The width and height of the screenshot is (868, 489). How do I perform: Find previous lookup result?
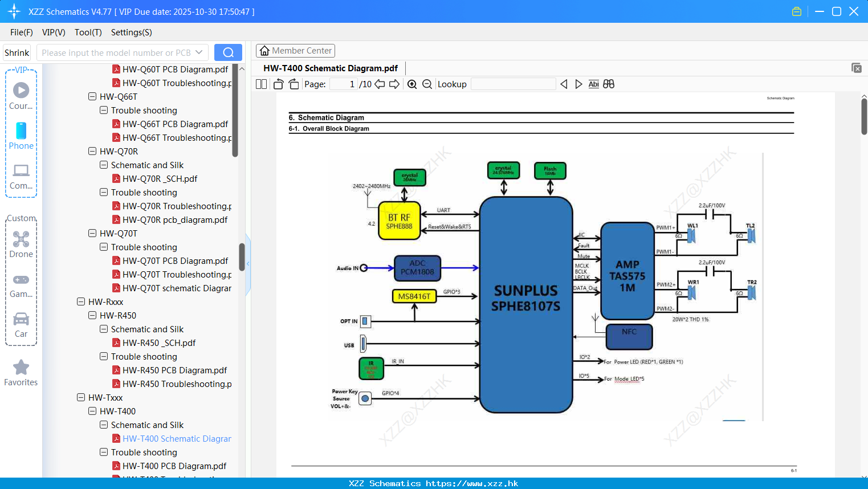(x=564, y=84)
